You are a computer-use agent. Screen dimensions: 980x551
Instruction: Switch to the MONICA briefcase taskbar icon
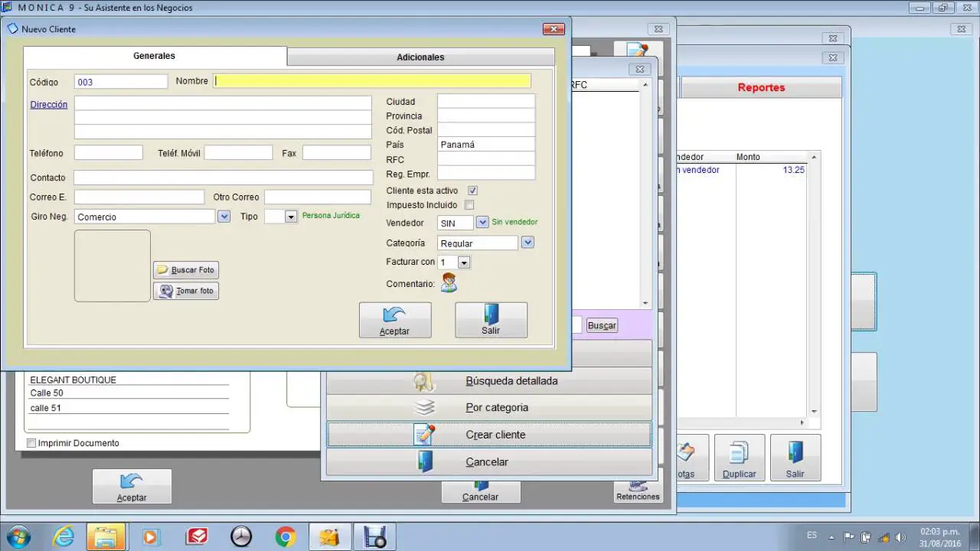tap(330, 536)
